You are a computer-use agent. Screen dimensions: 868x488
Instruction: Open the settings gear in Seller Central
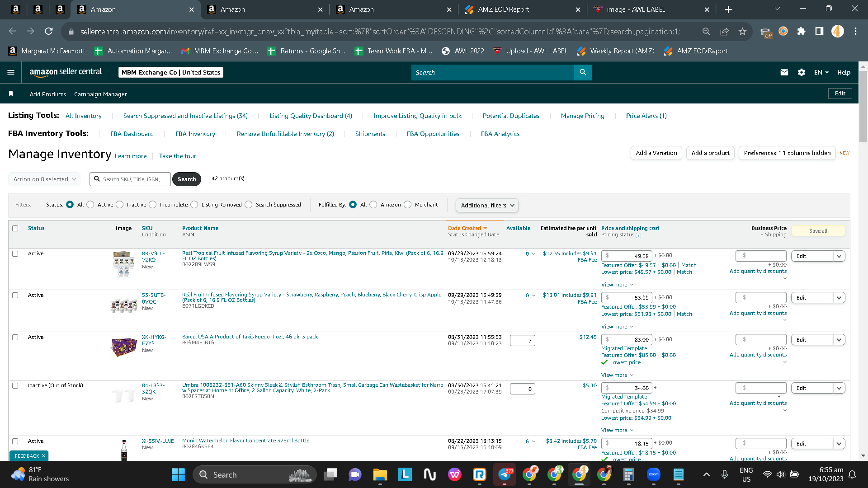coord(802,72)
